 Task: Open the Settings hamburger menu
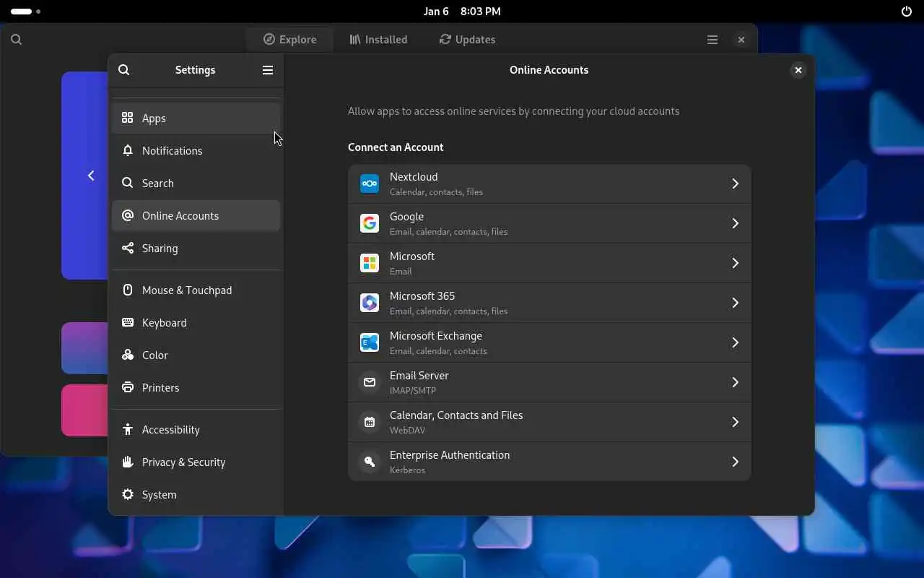pos(268,70)
